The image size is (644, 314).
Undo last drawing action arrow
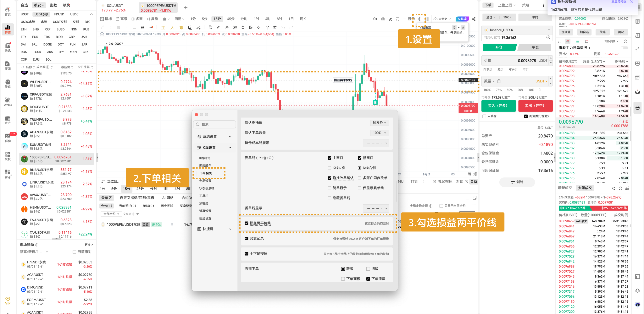pos(283,27)
